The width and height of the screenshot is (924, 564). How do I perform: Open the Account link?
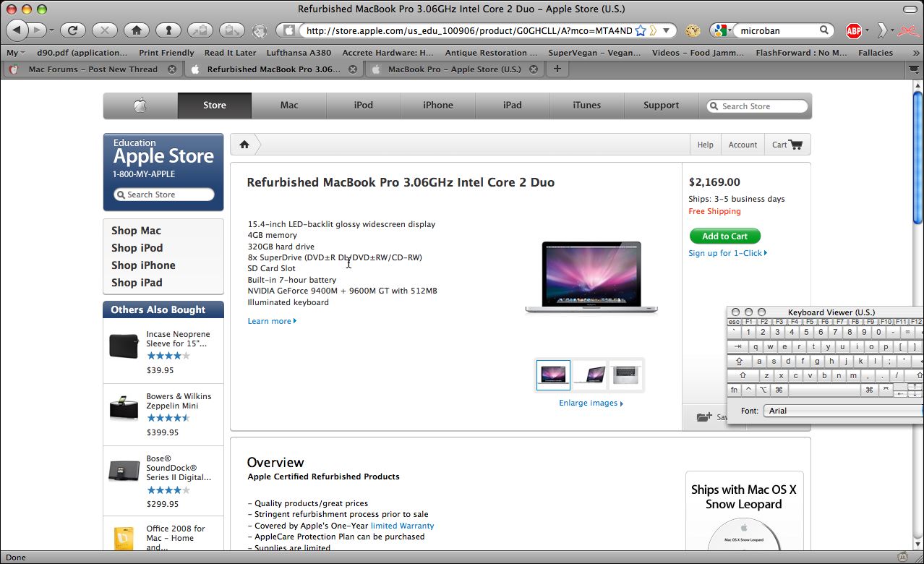743,145
